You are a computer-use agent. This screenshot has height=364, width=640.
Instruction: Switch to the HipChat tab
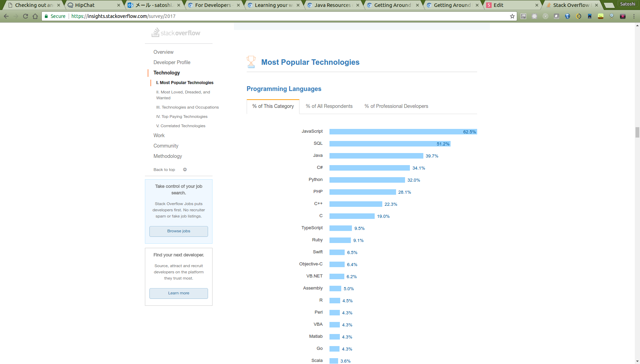[94, 5]
